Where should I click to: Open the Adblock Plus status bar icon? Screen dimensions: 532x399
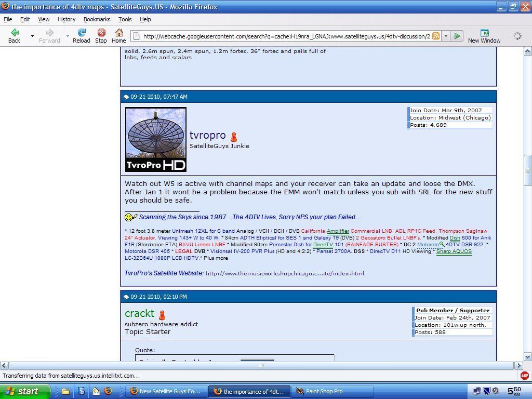click(x=524, y=376)
